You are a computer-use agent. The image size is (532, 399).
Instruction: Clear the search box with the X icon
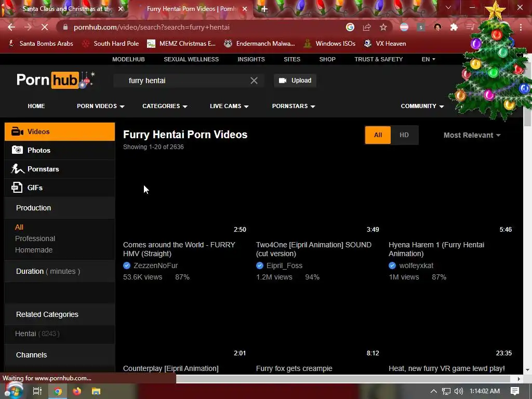pyautogui.click(x=254, y=81)
